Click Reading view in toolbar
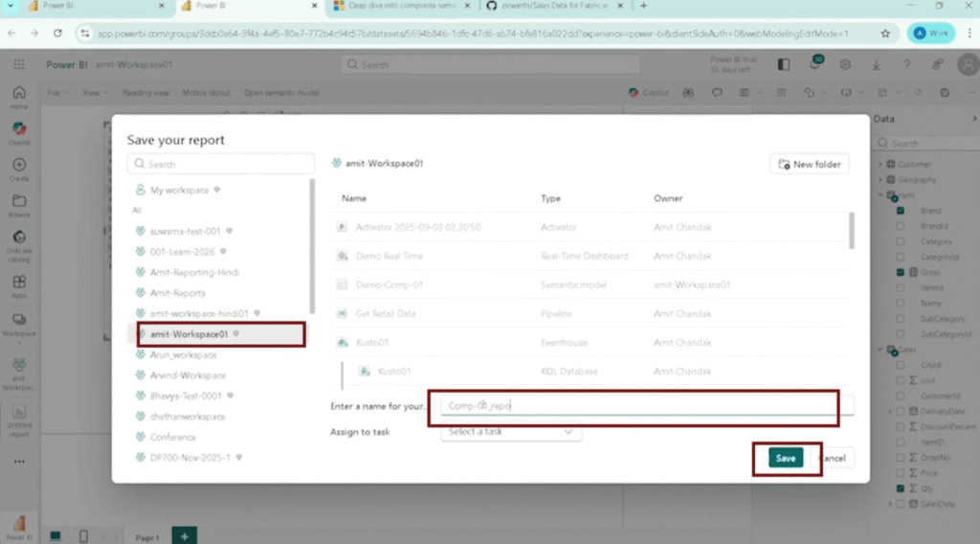This screenshot has height=544, width=980. [145, 93]
